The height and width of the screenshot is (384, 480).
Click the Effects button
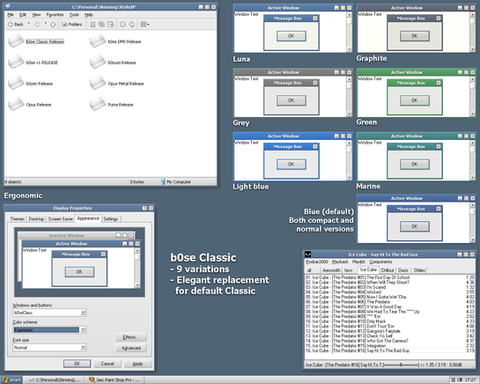coord(131,337)
